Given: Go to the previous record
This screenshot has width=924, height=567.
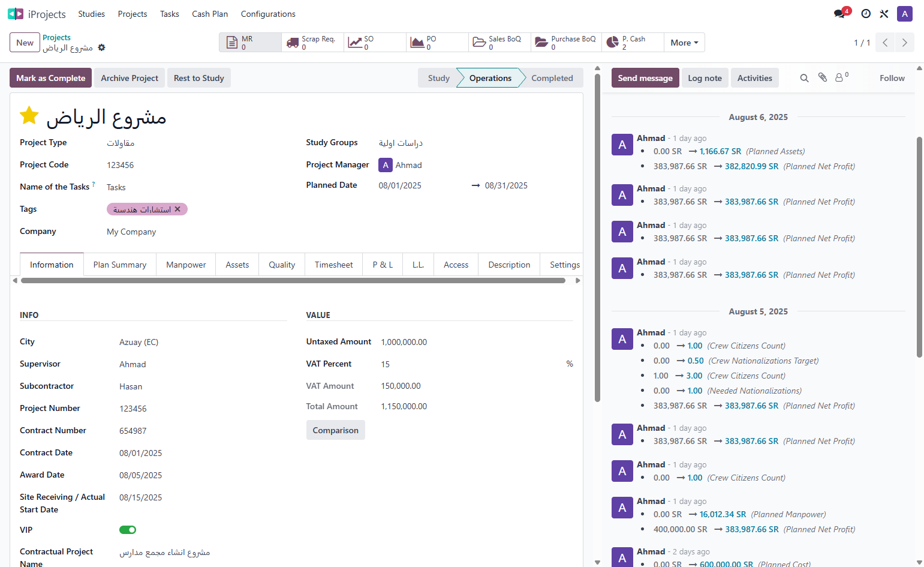Looking at the screenshot, I should (x=885, y=43).
